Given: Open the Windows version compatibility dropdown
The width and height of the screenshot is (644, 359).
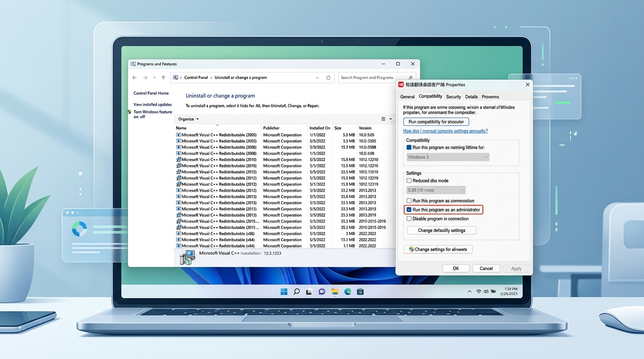Looking at the screenshot, I should point(447,157).
